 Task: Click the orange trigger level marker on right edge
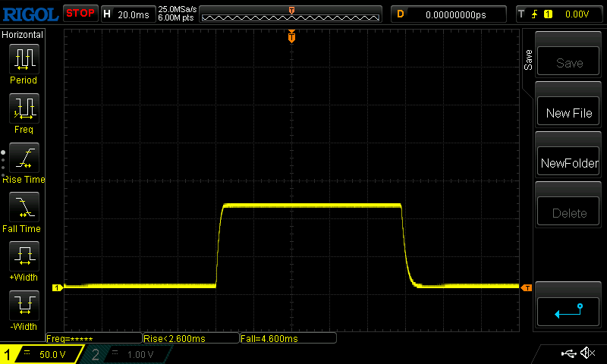point(527,288)
